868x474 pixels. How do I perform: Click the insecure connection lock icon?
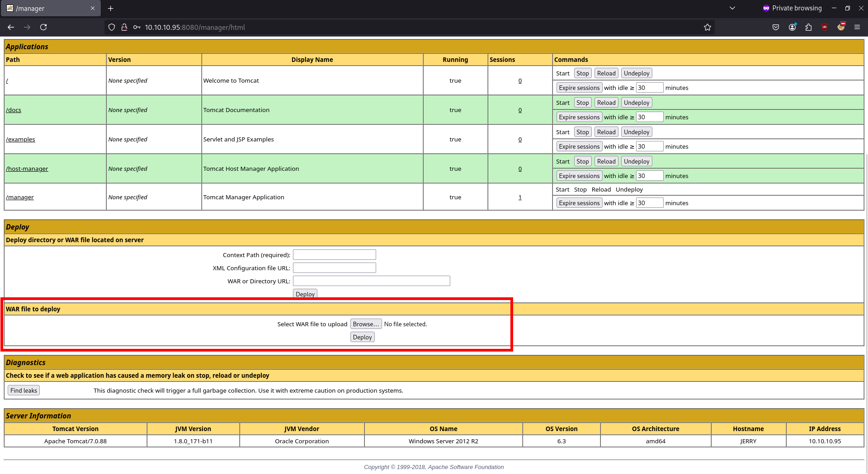click(x=124, y=27)
